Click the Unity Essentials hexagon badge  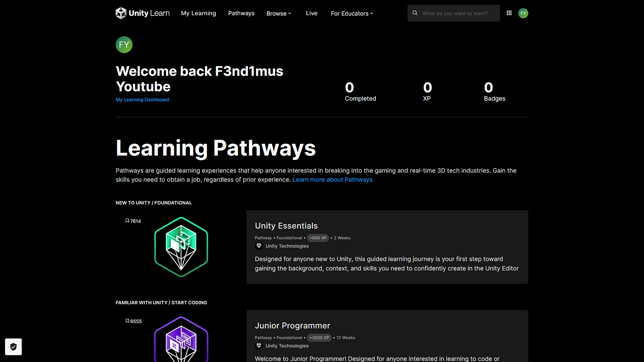[x=181, y=247]
